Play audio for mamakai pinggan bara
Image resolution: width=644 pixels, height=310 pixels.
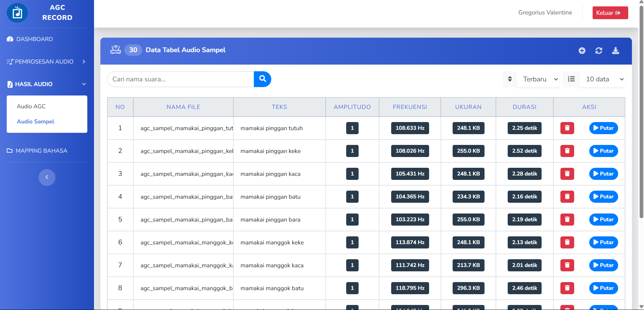click(603, 220)
